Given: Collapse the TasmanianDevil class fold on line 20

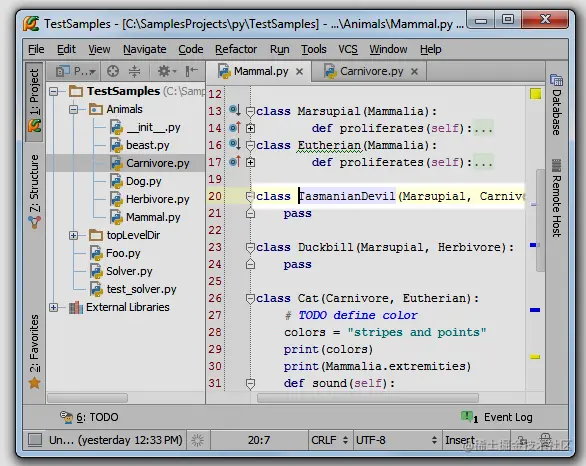Looking at the screenshot, I should click(250, 197).
